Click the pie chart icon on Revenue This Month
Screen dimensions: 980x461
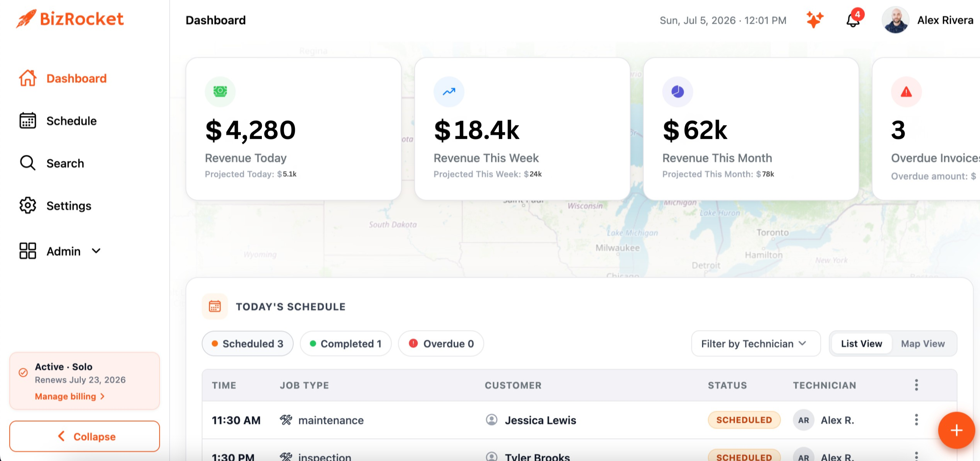tap(678, 91)
